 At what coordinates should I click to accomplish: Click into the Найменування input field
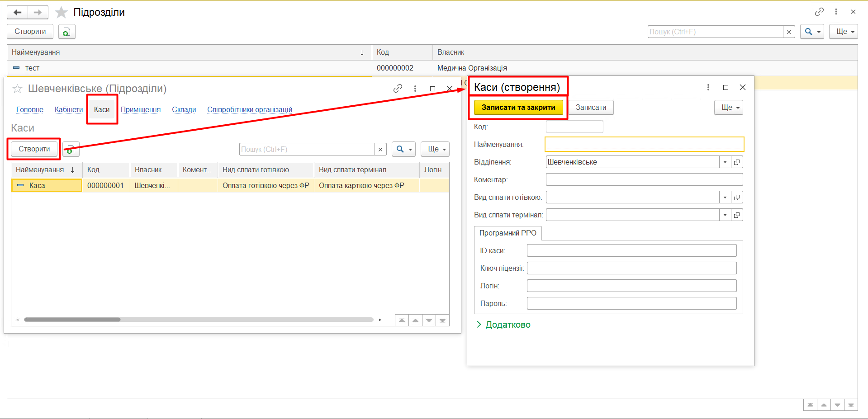(x=644, y=144)
